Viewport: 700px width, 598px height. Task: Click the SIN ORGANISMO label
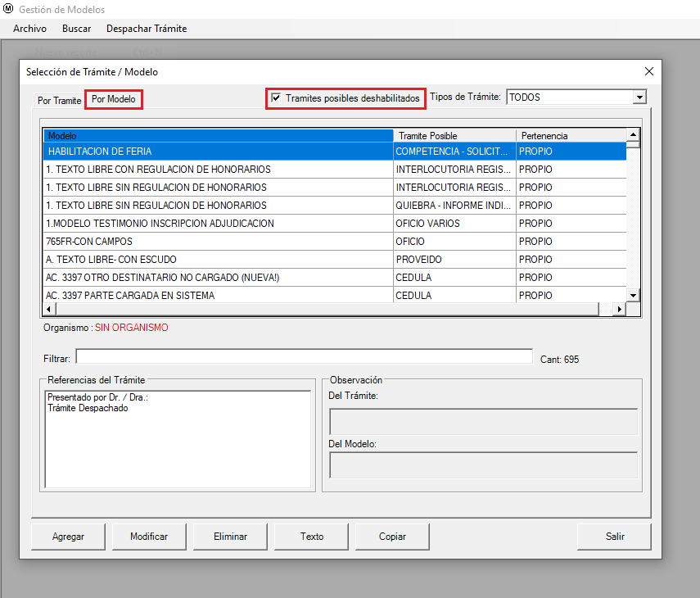tap(131, 328)
